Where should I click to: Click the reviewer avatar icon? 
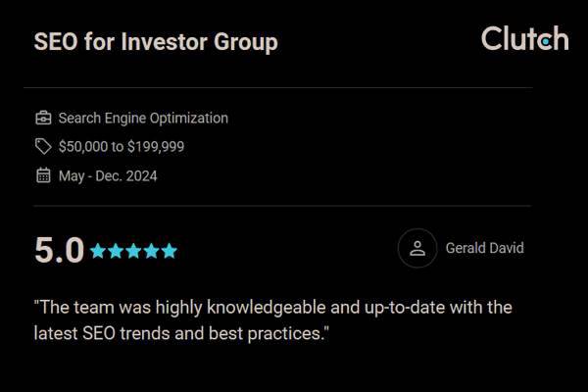(x=417, y=248)
